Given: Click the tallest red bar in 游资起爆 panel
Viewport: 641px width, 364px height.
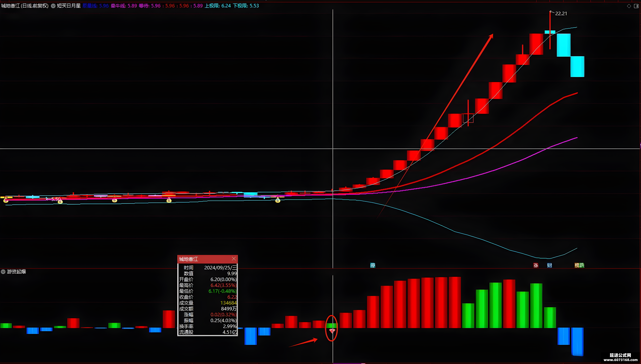Looking at the screenshot, I should click(455, 302).
